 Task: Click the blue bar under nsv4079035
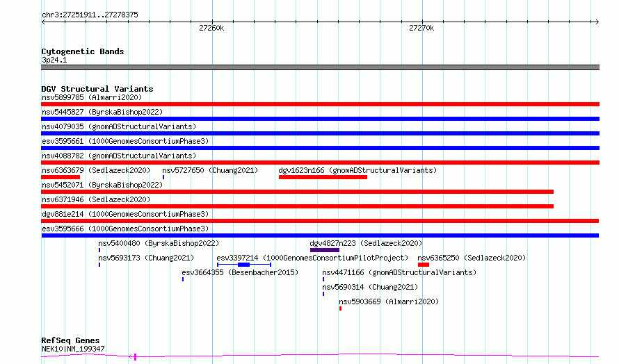(320, 133)
